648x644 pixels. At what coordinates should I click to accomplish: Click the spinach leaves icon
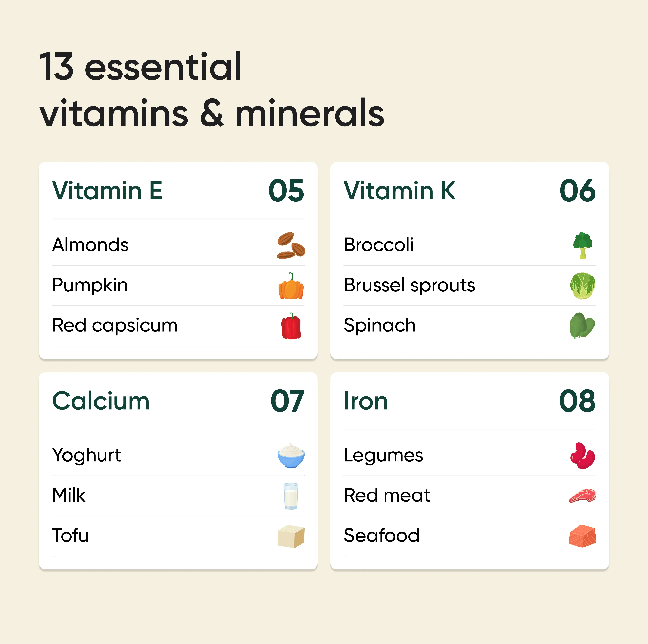[582, 326]
